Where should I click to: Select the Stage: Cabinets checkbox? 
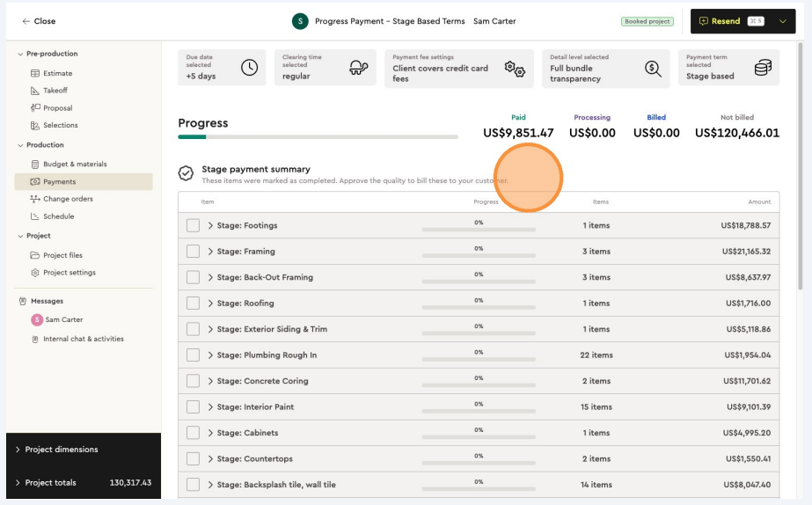[x=193, y=433]
